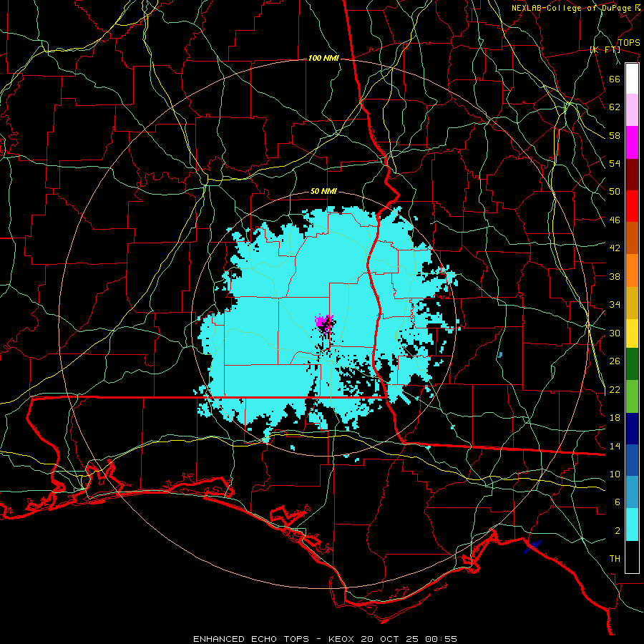Click the light pink swatch near 62
The image size is (644, 644).
(x=632, y=110)
